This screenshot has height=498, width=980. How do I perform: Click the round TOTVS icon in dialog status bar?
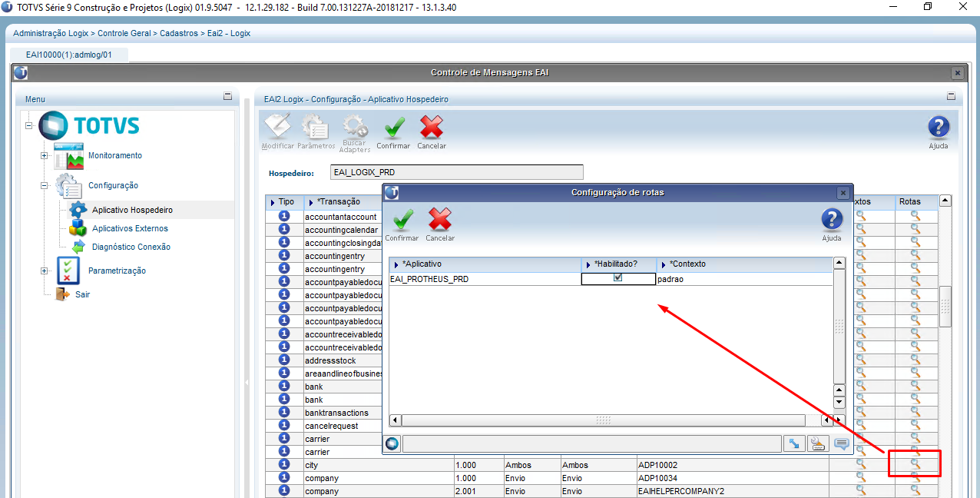point(392,443)
